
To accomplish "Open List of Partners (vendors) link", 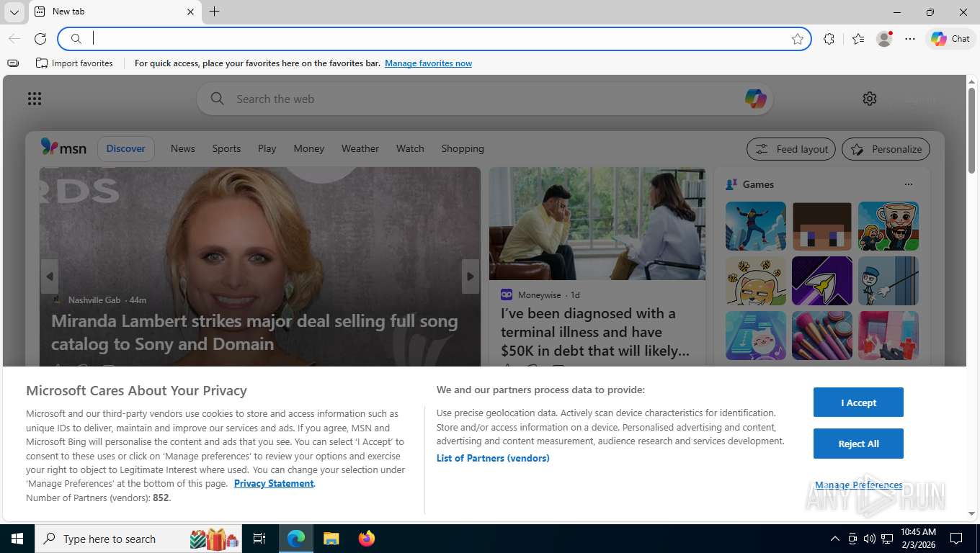I will click(493, 458).
